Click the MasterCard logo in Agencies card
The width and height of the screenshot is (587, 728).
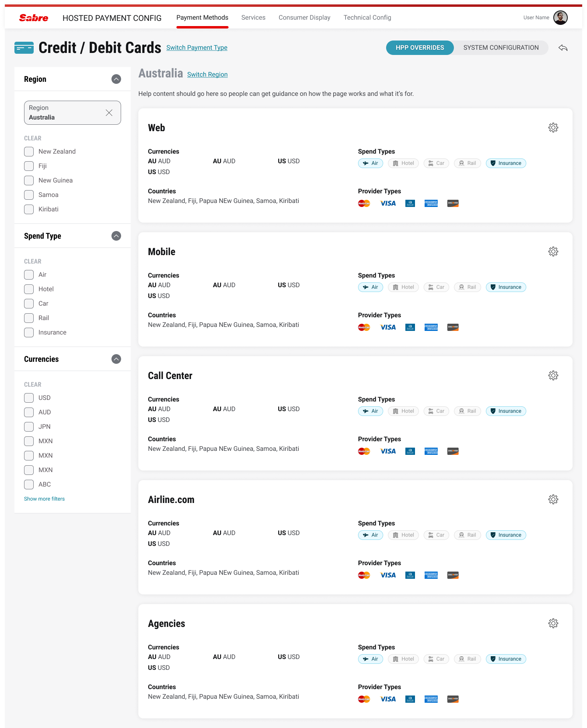364,699
